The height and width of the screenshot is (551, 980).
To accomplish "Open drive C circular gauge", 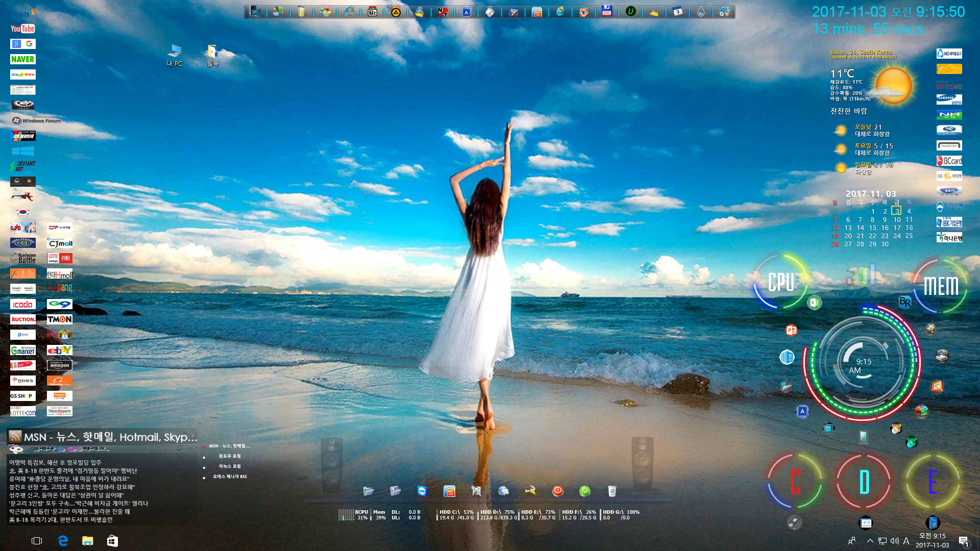I will [x=795, y=482].
